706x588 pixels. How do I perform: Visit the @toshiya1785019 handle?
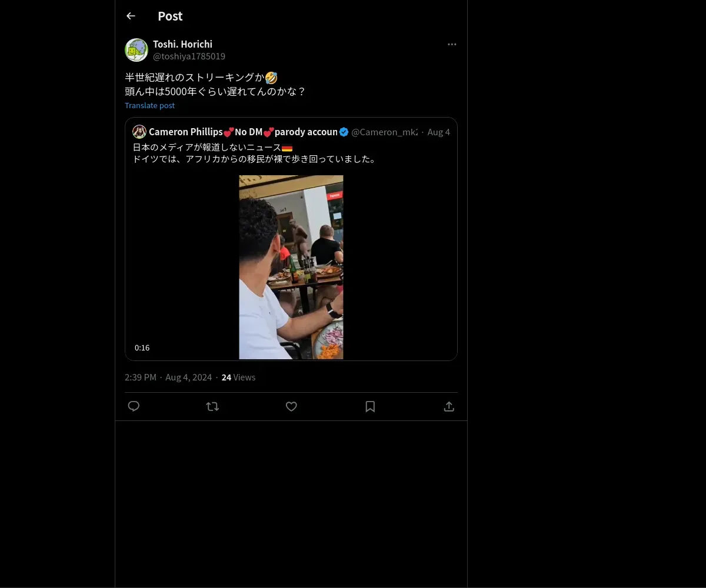(x=189, y=56)
